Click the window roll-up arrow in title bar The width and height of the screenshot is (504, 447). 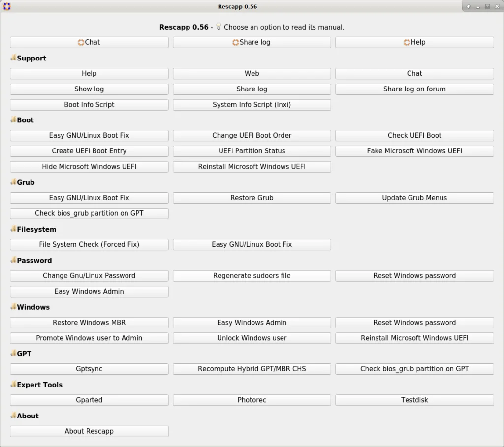click(x=469, y=6)
